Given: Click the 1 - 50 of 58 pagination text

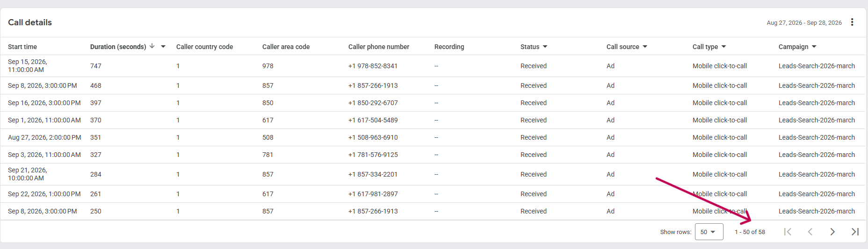Looking at the screenshot, I should coord(750,232).
